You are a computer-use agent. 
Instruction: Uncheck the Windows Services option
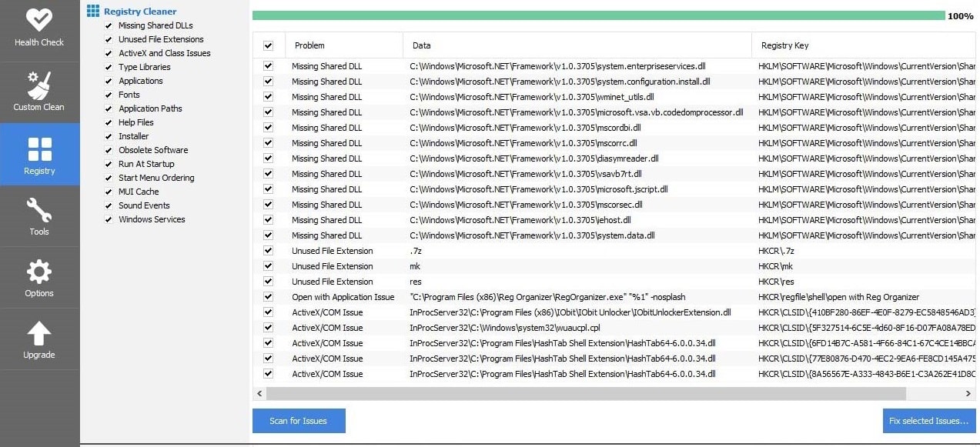110,219
